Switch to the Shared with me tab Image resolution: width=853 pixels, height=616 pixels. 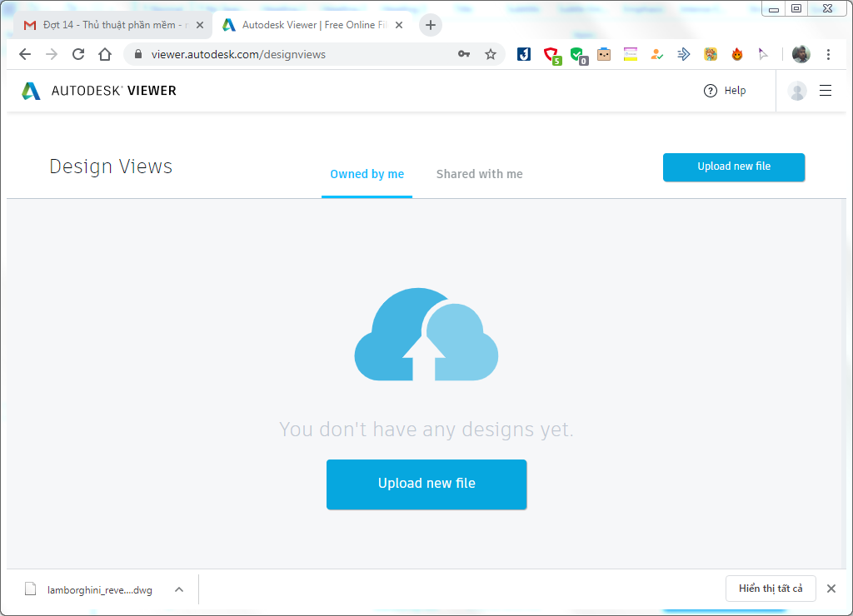click(x=479, y=174)
